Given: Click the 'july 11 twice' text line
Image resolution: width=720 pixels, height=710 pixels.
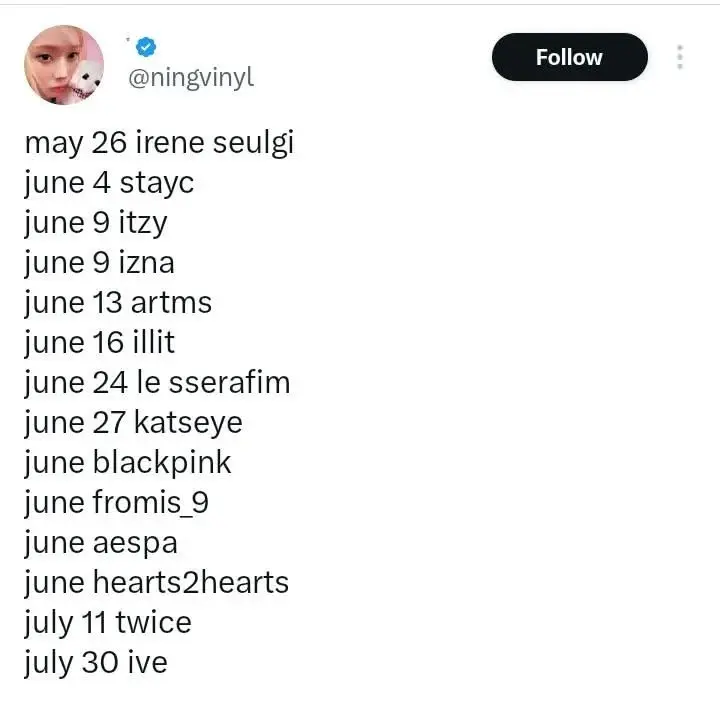Looking at the screenshot, I should pos(107,622).
